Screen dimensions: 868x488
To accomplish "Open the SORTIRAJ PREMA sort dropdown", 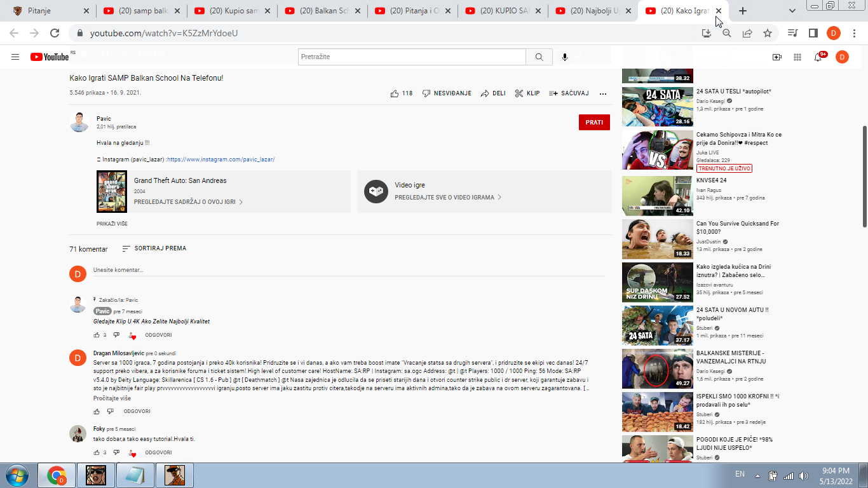I will [x=154, y=248].
